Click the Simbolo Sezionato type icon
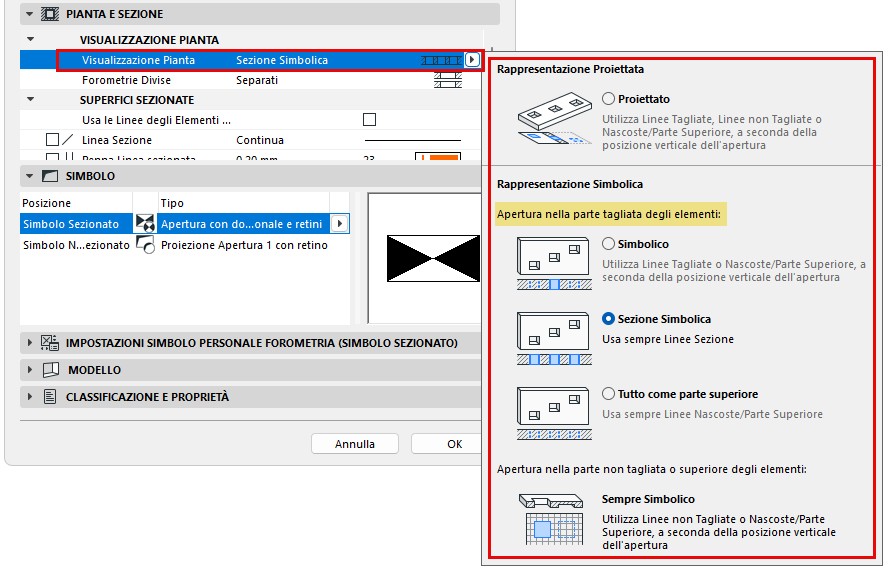Viewport: 887px width, 570px height. pos(145,223)
